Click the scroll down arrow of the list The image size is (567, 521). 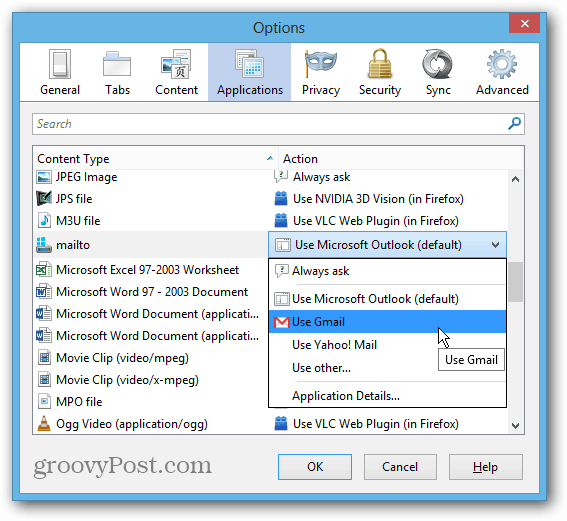[x=516, y=426]
